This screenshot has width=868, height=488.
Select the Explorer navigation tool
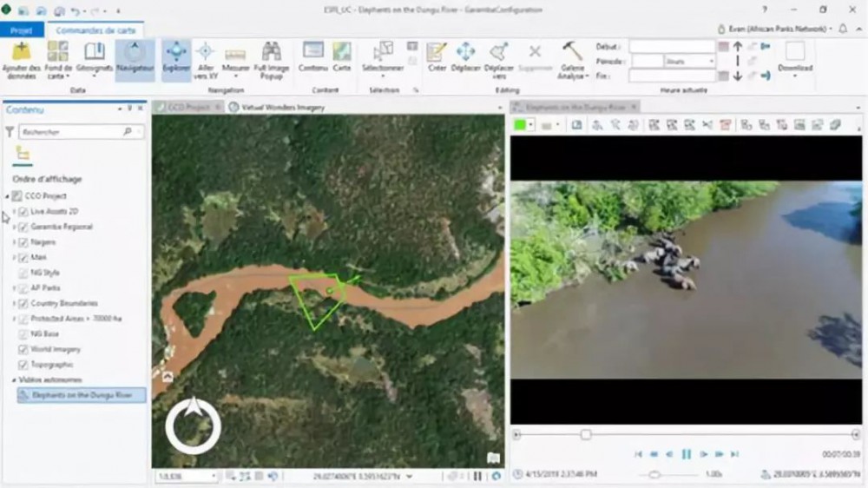(176, 60)
